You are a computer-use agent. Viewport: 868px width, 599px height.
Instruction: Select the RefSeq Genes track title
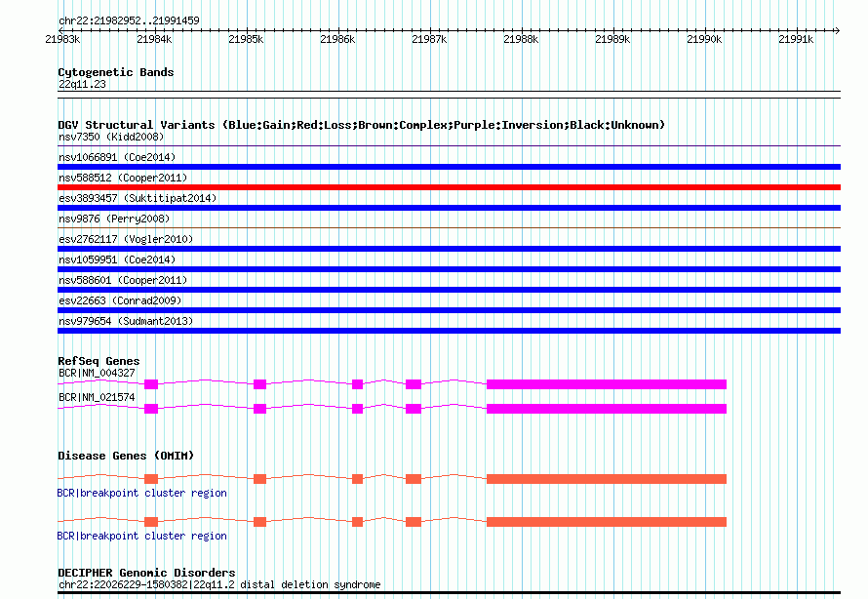(x=99, y=361)
